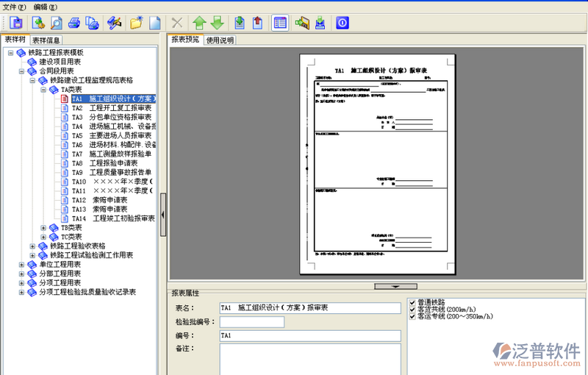The height and width of the screenshot is (375, 588).
Task: Toggle the 客运专线(200~350km/h) checkbox
Action: click(x=412, y=317)
